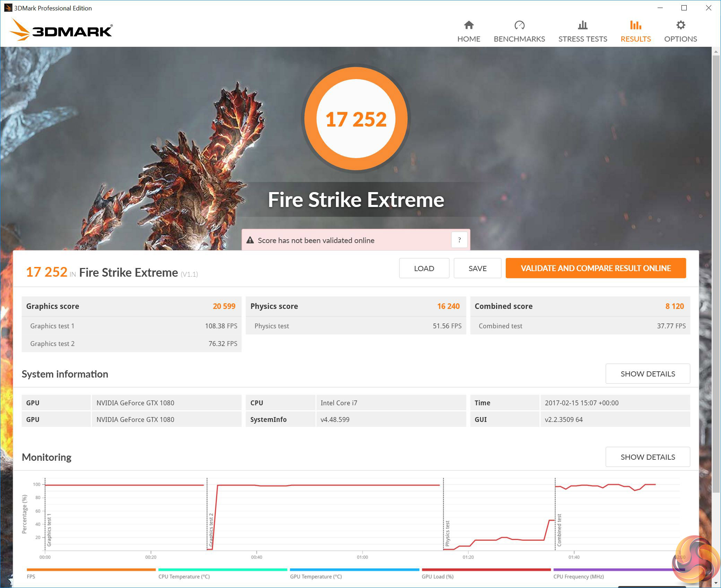Click Validate and Compare Result Online
721x588 pixels.
click(x=596, y=268)
